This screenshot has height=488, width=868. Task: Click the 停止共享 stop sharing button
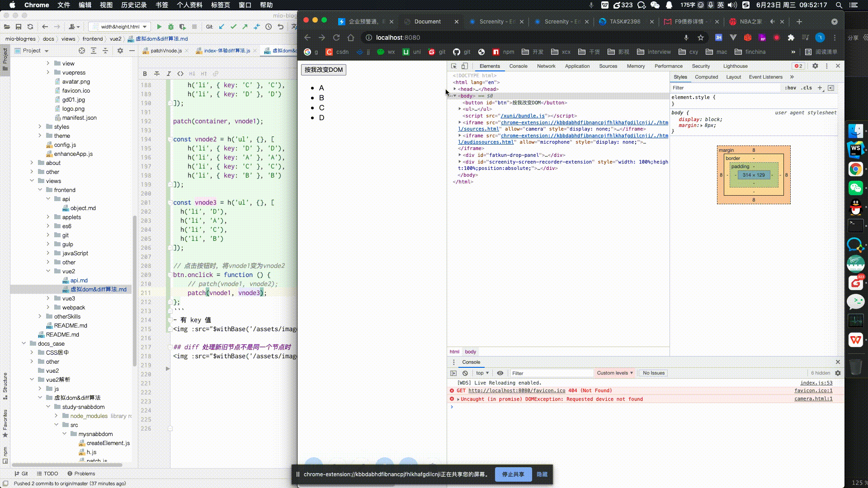coord(513,474)
